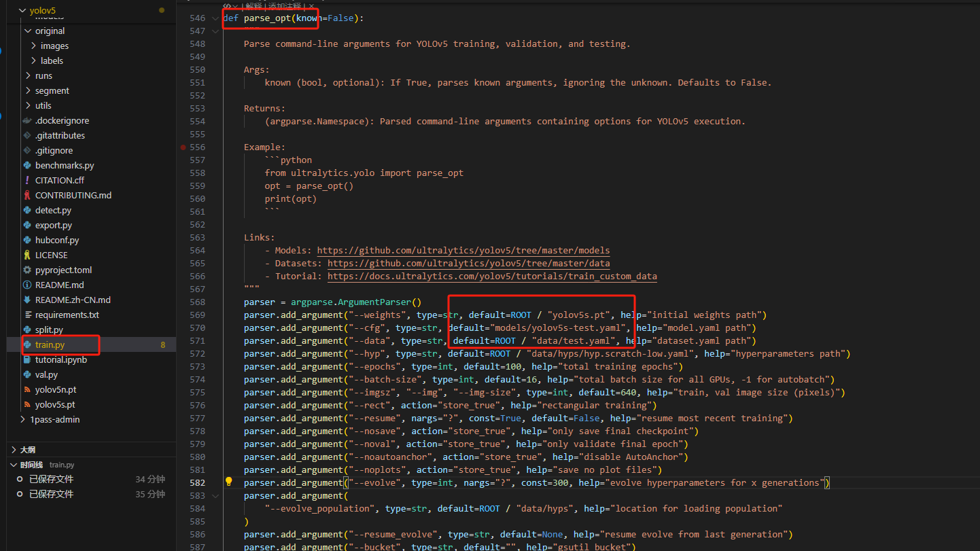Click line number 575 in the gutter
This screenshot has height=551, width=980.
(x=197, y=392)
